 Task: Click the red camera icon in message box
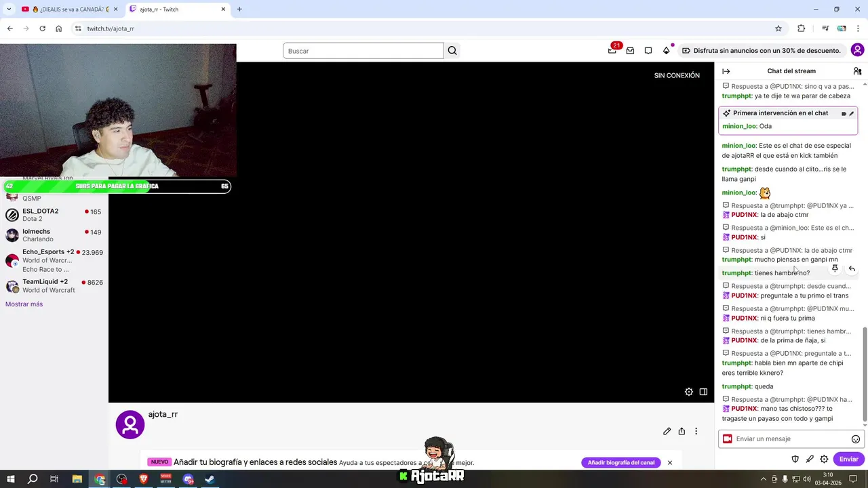click(x=728, y=439)
